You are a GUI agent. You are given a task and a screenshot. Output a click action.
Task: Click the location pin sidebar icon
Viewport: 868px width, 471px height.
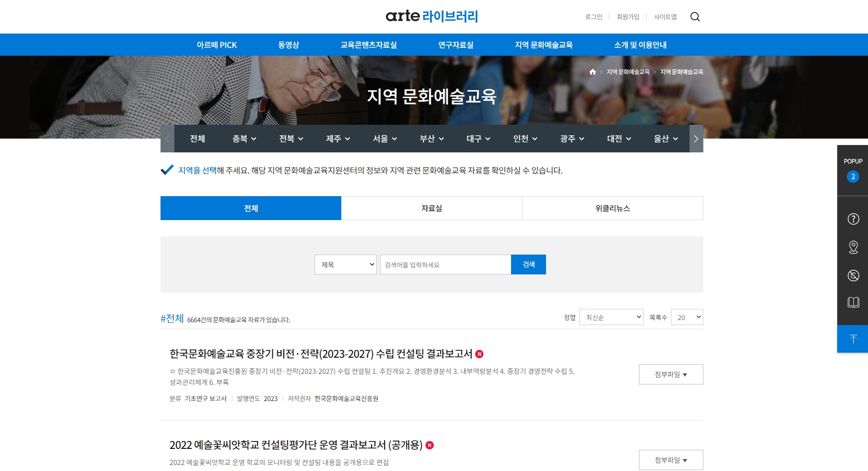pos(853,247)
